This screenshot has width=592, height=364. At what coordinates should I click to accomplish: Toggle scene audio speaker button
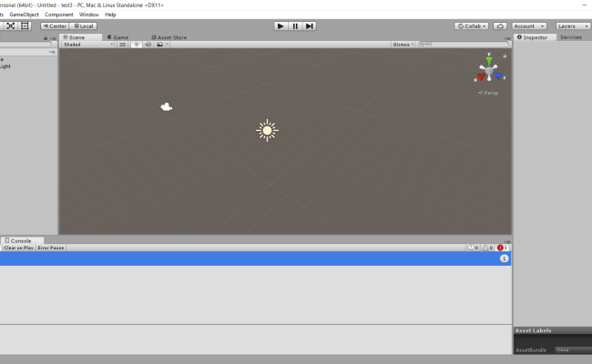148,45
